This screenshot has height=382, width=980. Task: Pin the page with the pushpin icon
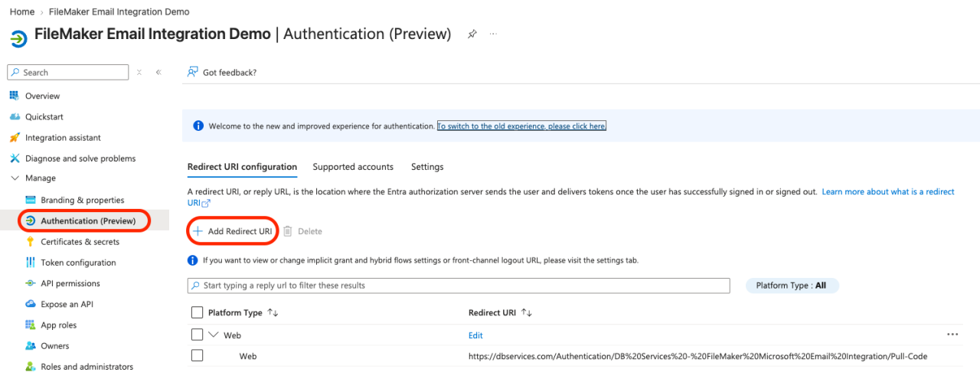pos(472,34)
